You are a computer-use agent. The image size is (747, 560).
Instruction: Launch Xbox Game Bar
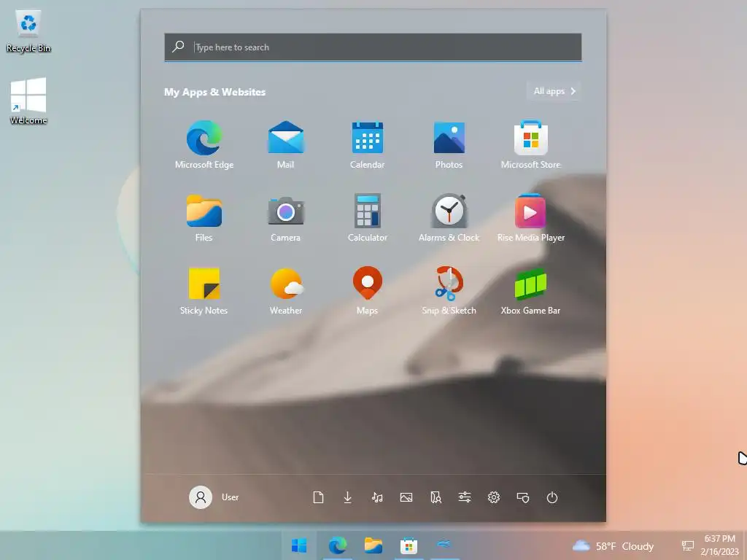531,290
